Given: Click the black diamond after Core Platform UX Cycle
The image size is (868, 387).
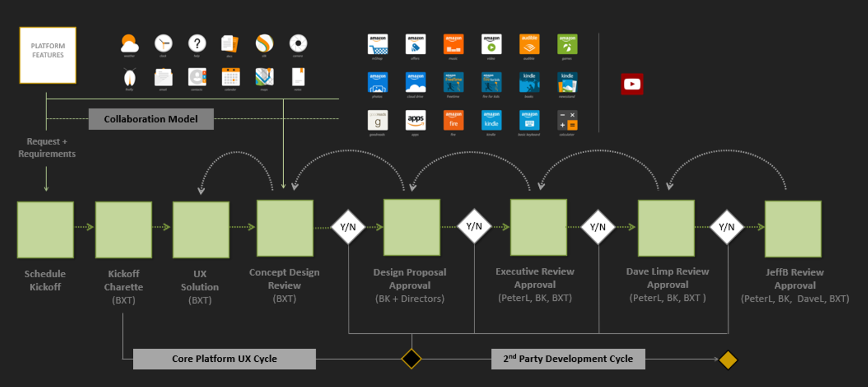Looking at the screenshot, I should 412,359.
